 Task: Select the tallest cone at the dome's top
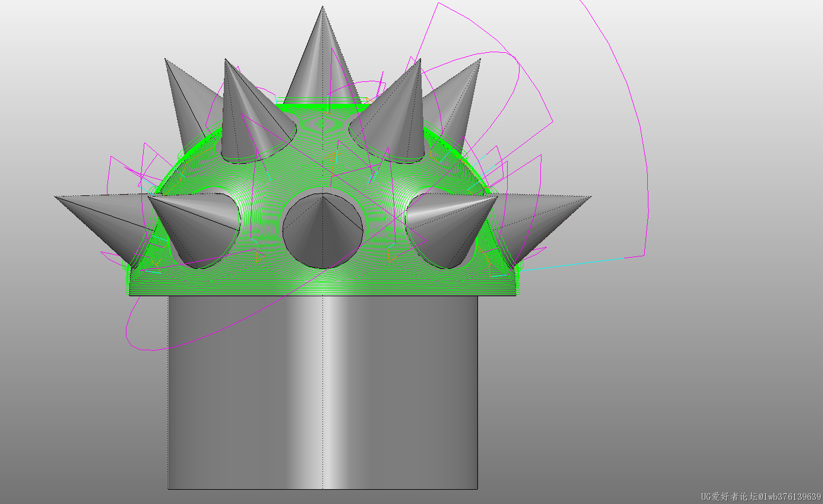click(322, 56)
